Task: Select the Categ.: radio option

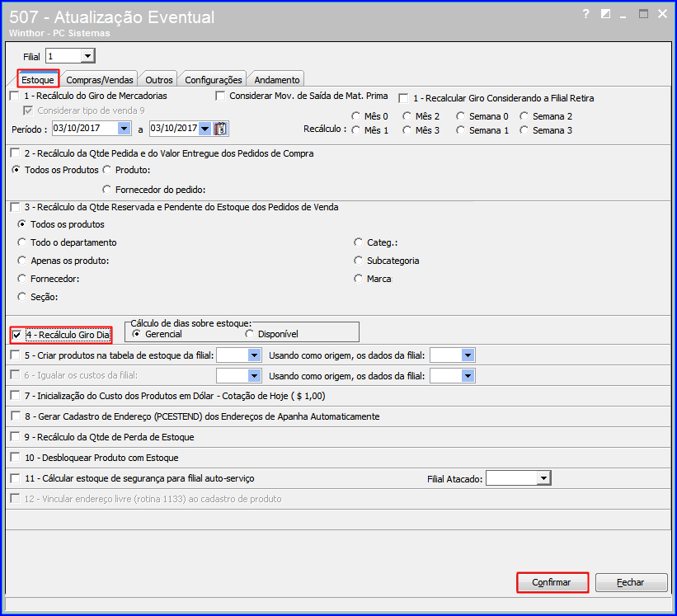Action: point(358,242)
